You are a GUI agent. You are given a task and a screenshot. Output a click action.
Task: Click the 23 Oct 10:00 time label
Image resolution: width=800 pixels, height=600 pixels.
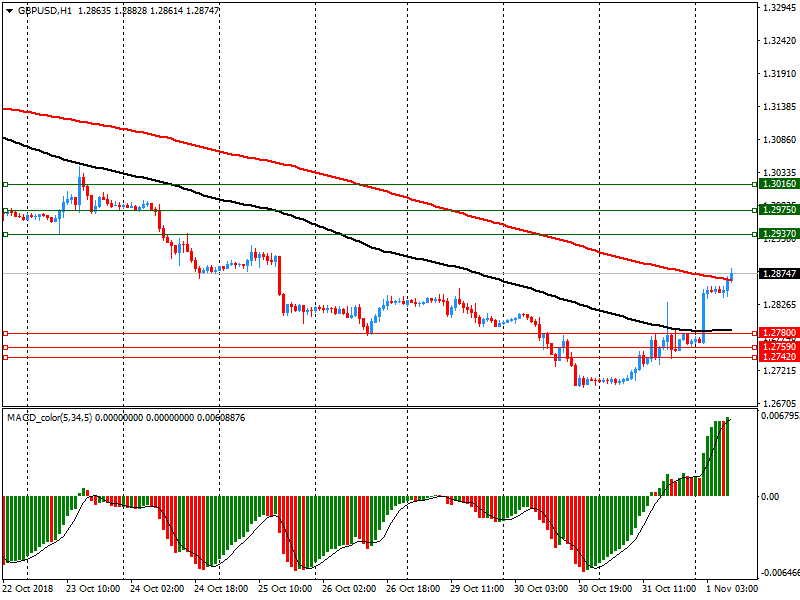(x=93, y=589)
